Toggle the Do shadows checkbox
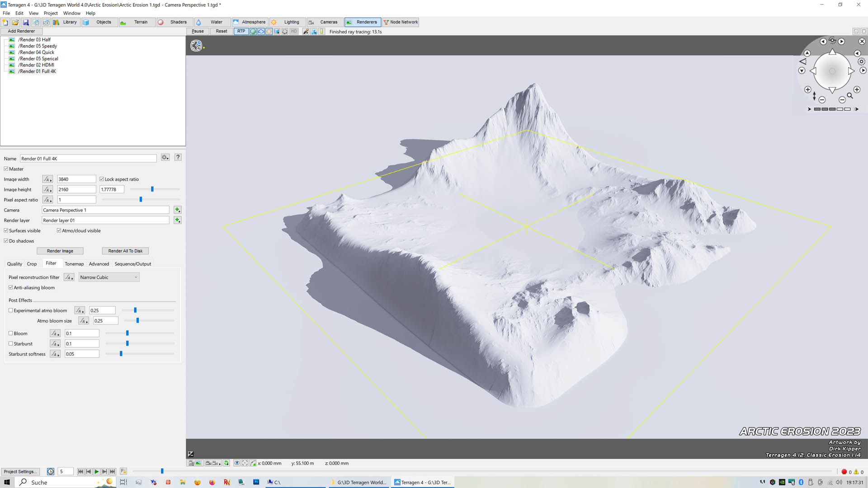 (x=7, y=240)
